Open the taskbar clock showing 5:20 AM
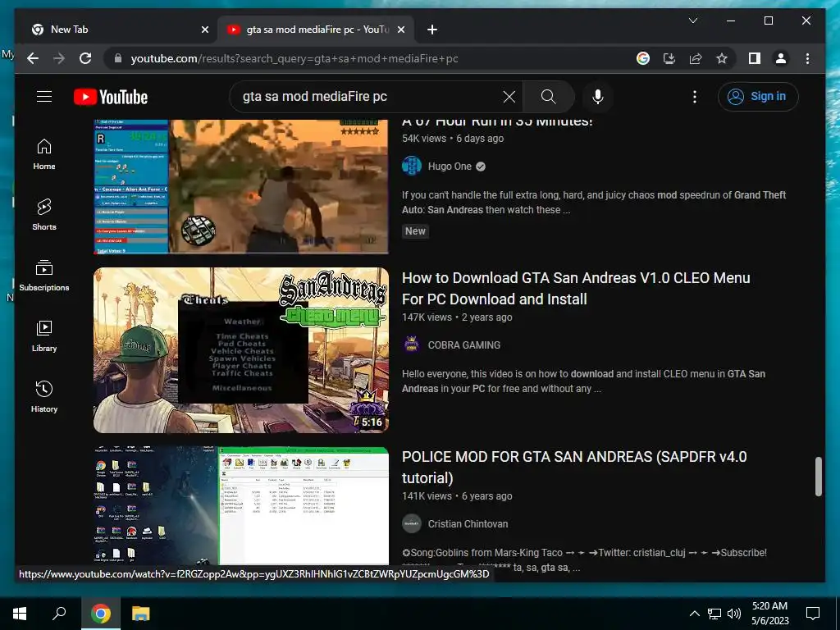 click(x=769, y=614)
